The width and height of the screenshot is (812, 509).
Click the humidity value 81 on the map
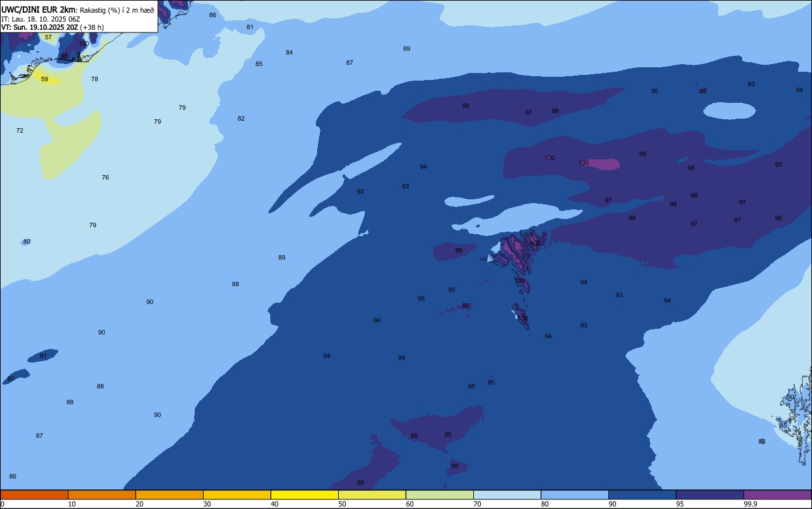pyautogui.click(x=250, y=27)
